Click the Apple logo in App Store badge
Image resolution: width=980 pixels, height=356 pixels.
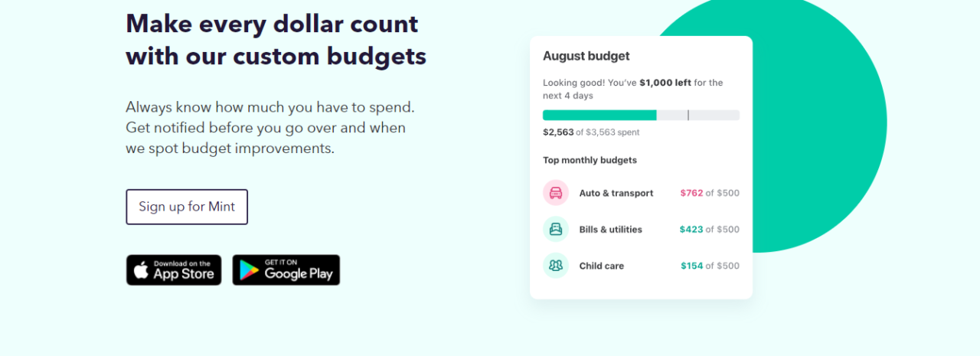point(141,270)
